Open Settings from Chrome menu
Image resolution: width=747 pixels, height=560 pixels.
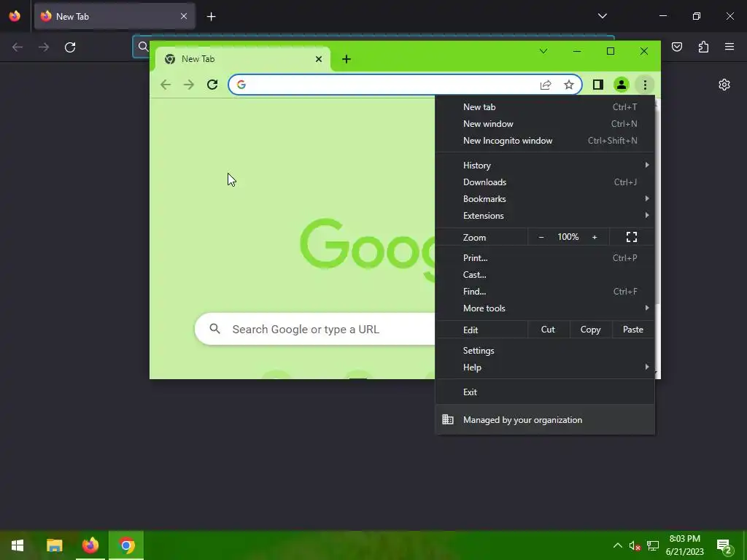coord(545,351)
